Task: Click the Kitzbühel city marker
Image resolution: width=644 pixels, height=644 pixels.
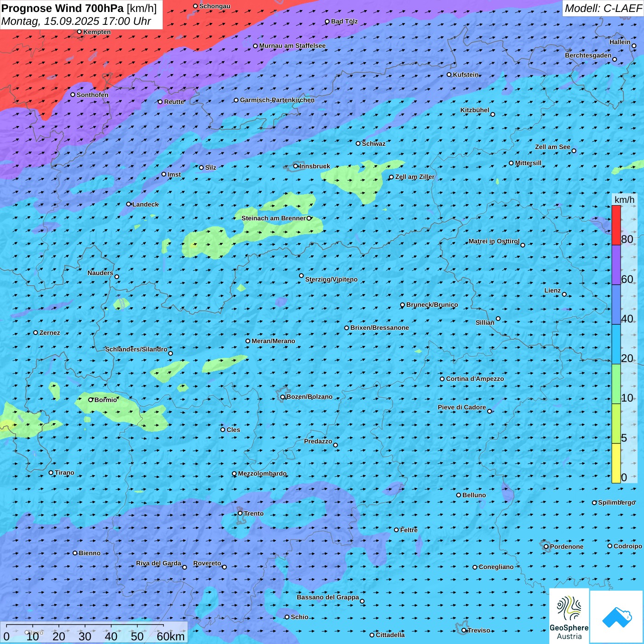Action: click(493, 115)
